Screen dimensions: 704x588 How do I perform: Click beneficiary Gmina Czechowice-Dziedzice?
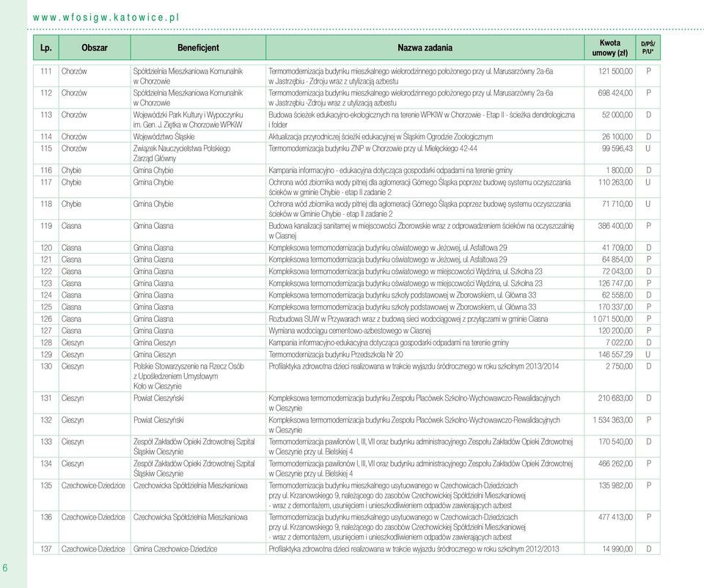175,548
